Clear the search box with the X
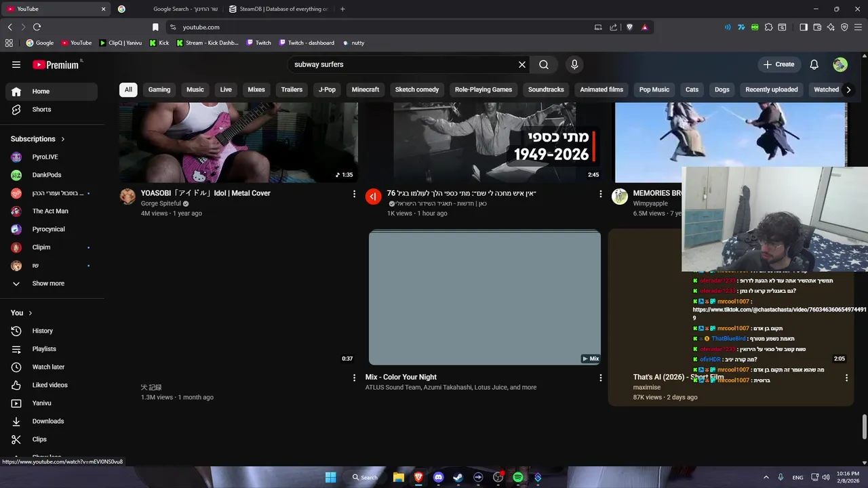Image resolution: width=868 pixels, height=488 pixels. coord(522,64)
